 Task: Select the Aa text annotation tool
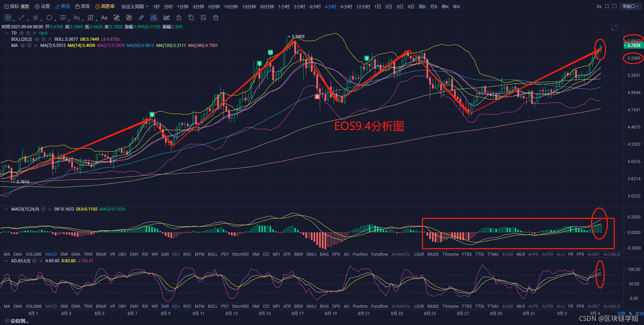[x=104, y=18]
